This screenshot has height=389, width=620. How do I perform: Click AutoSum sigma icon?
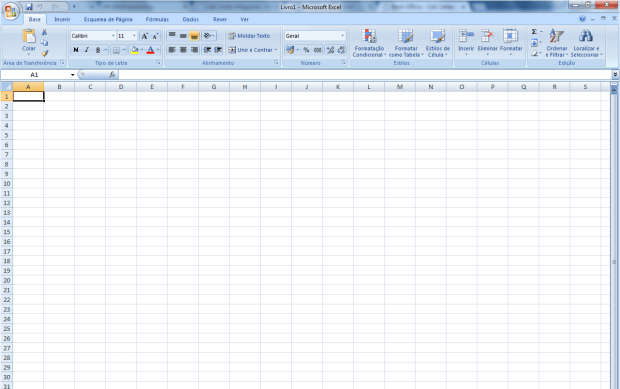coord(534,32)
